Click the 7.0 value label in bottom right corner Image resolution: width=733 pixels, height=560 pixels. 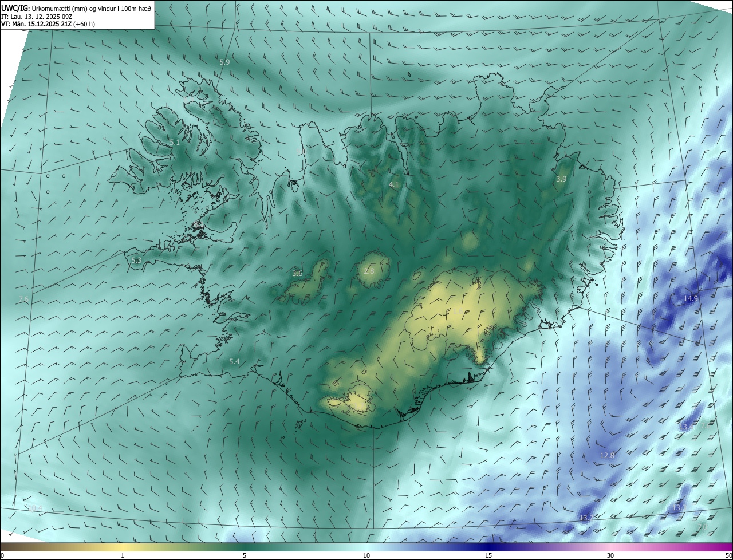[x=702, y=526]
